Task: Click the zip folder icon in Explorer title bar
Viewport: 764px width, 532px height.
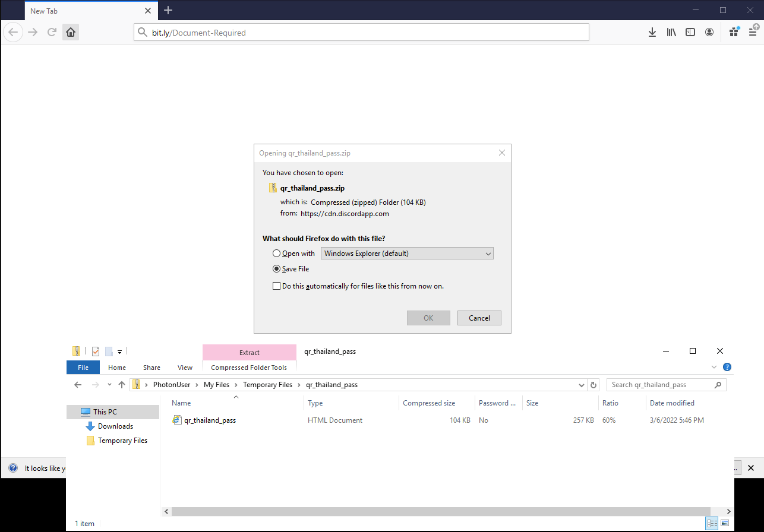Action: tap(76, 351)
